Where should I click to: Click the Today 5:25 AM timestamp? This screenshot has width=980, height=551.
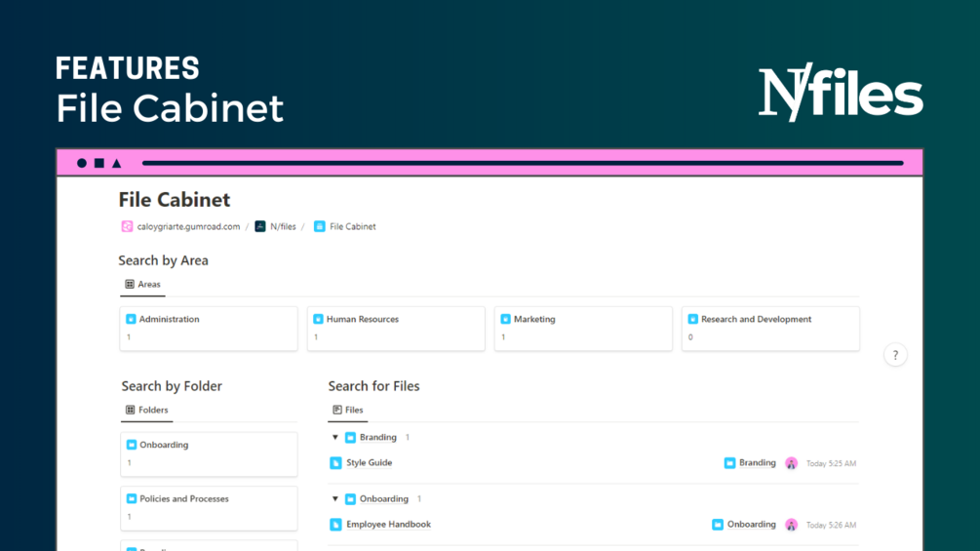point(831,463)
